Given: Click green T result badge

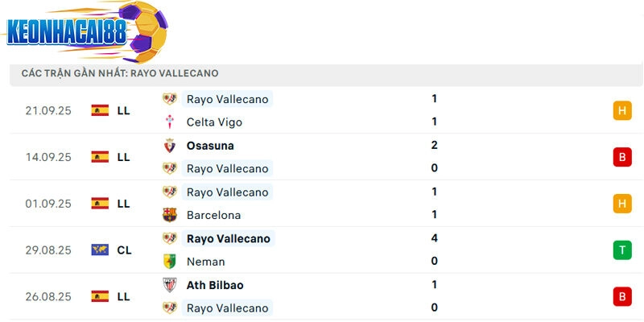Looking at the screenshot, I should [x=621, y=250].
